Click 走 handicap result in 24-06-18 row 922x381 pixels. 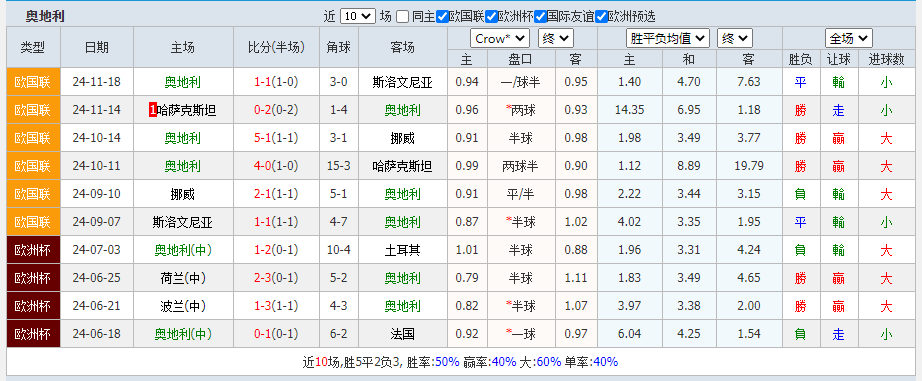(x=839, y=335)
